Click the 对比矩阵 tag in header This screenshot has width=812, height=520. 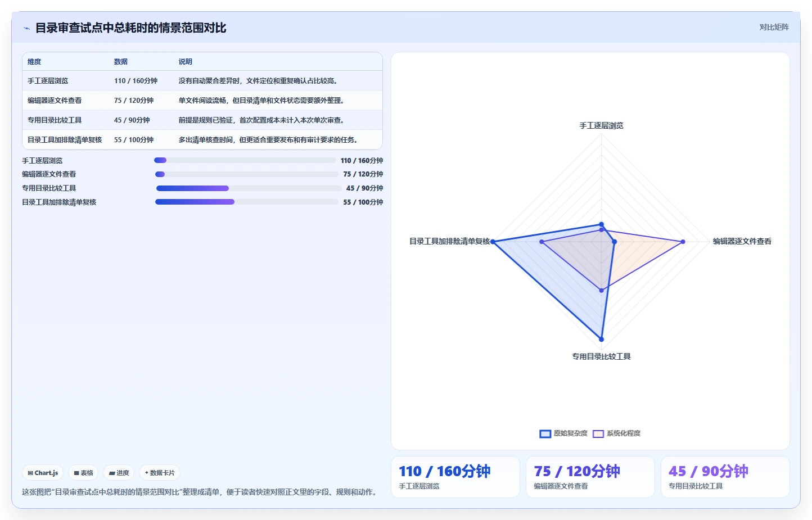774,27
